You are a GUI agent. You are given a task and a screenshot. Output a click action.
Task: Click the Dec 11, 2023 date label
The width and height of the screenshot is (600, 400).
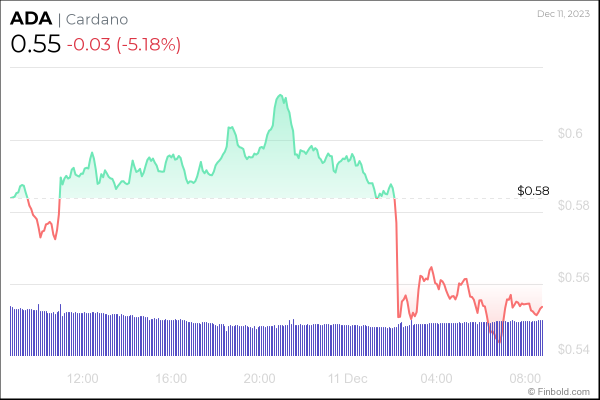(x=565, y=13)
